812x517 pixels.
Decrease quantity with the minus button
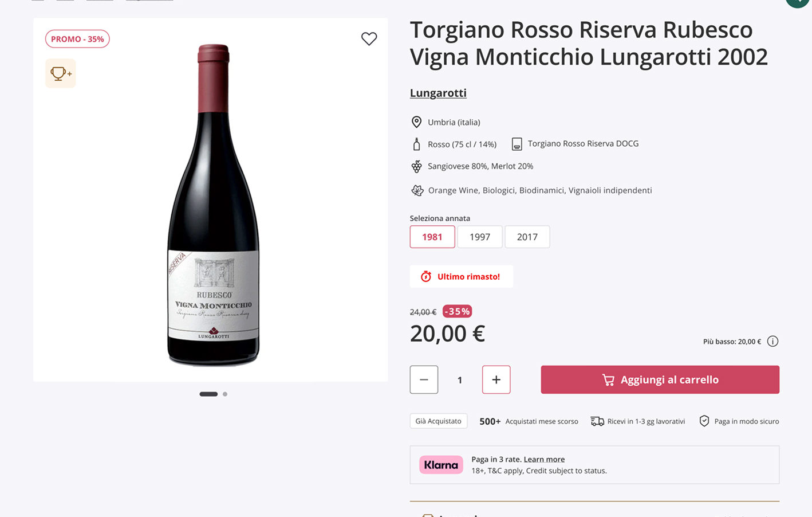point(424,379)
